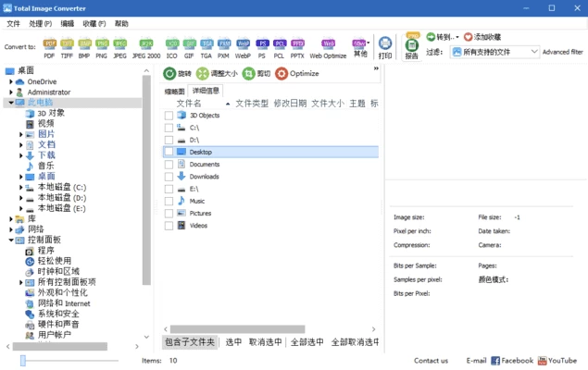Check the Desktop folder checkbox

point(169,152)
